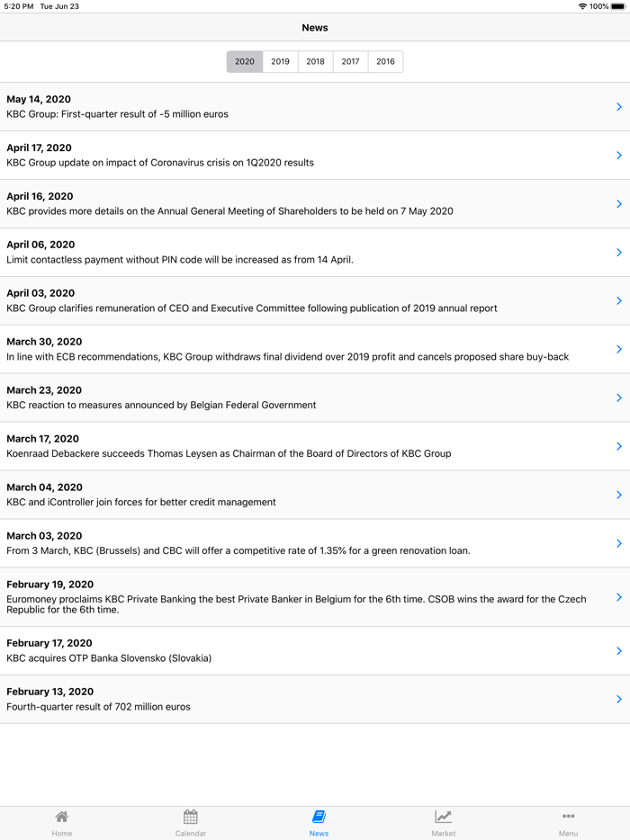This screenshot has height=840, width=630.
Task: Tap chevron on February 13, 2020 row
Action: pos(619,699)
